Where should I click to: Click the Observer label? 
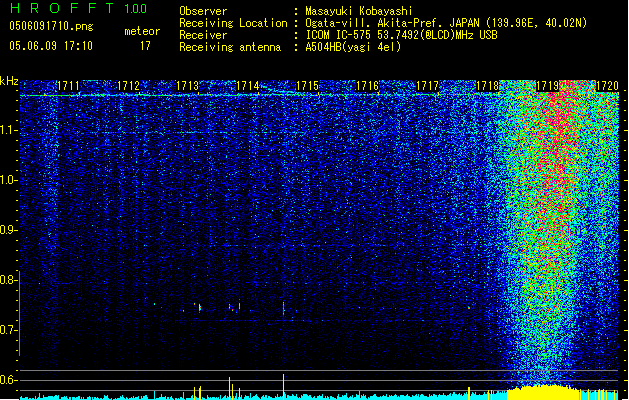coord(203,11)
